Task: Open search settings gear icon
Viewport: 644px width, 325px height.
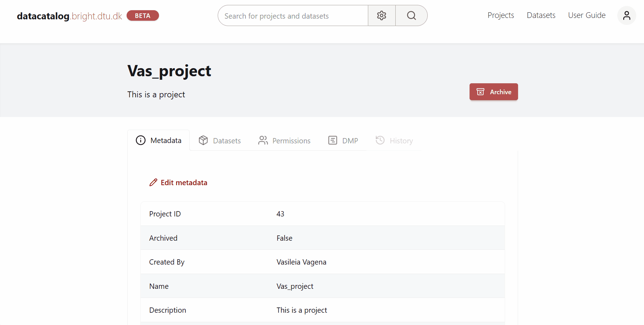Action: click(382, 15)
